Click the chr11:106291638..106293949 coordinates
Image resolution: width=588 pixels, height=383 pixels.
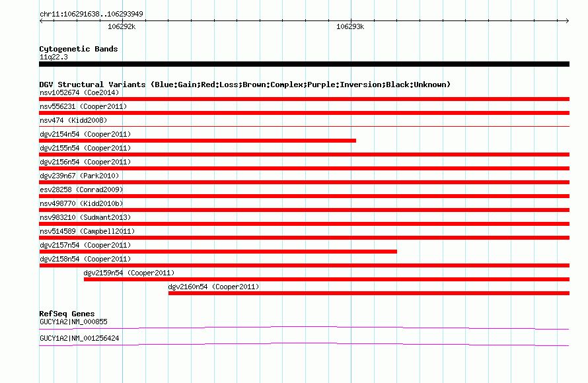tap(91, 14)
